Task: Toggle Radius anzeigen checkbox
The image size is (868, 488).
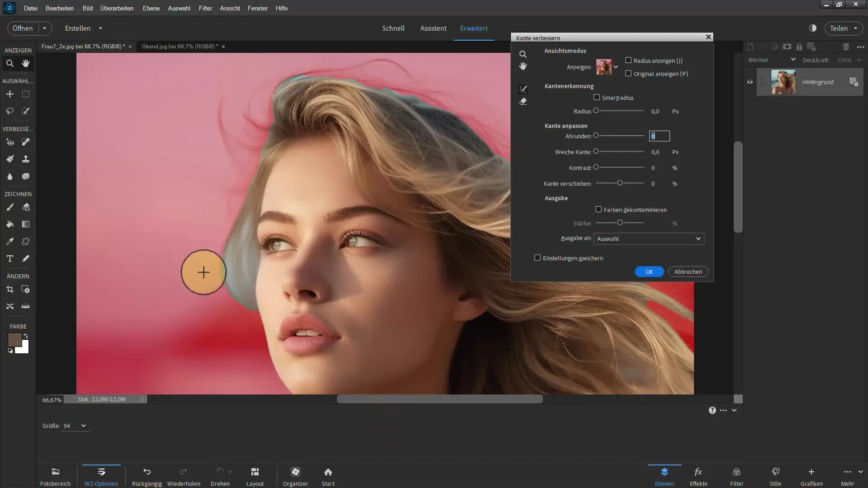Action: point(628,60)
